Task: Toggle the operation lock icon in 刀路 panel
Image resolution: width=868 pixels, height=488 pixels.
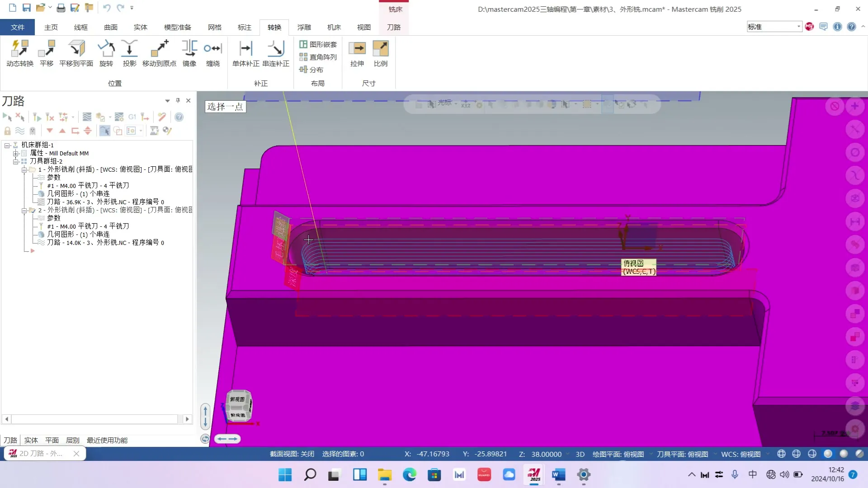Action: (x=7, y=131)
